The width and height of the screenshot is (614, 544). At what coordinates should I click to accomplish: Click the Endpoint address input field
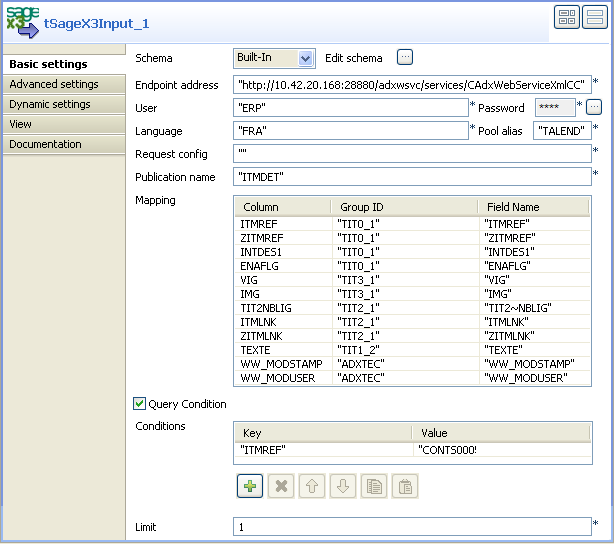click(412, 84)
